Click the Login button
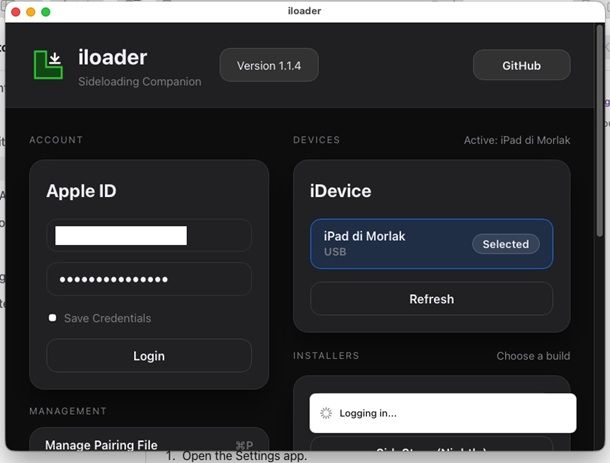Viewport: 610px width, 463px height. (149, 356)
